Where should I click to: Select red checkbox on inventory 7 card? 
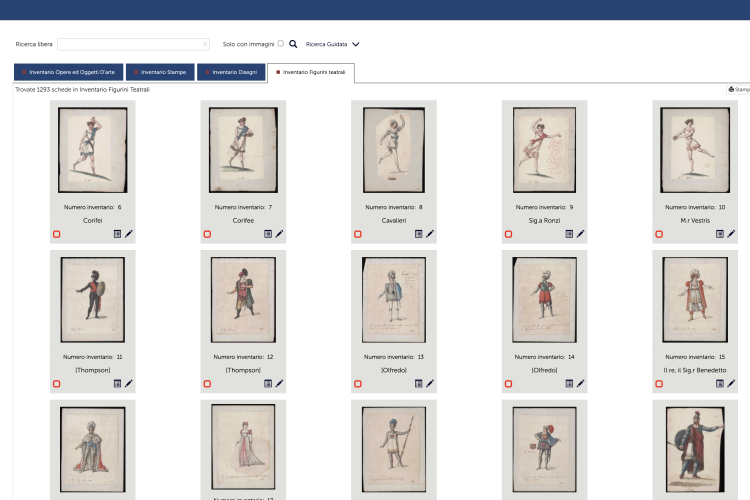click(x=207, y=234)
